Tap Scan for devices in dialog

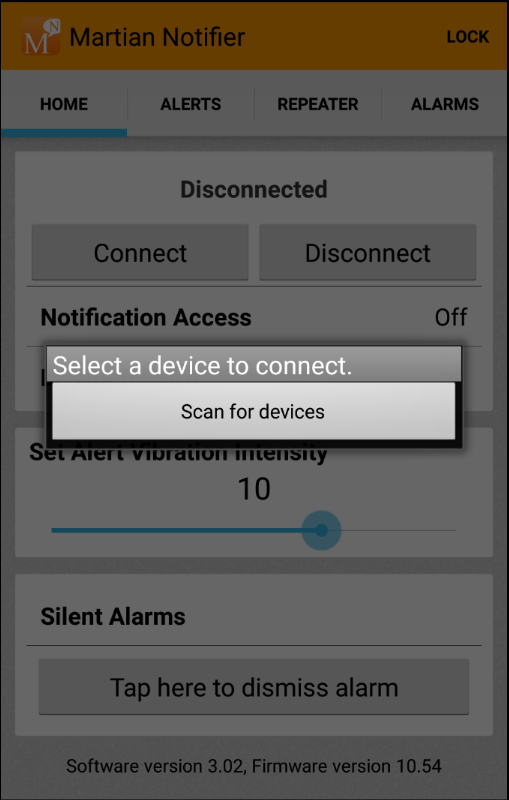pyautogui.click(x=253, y=411)
